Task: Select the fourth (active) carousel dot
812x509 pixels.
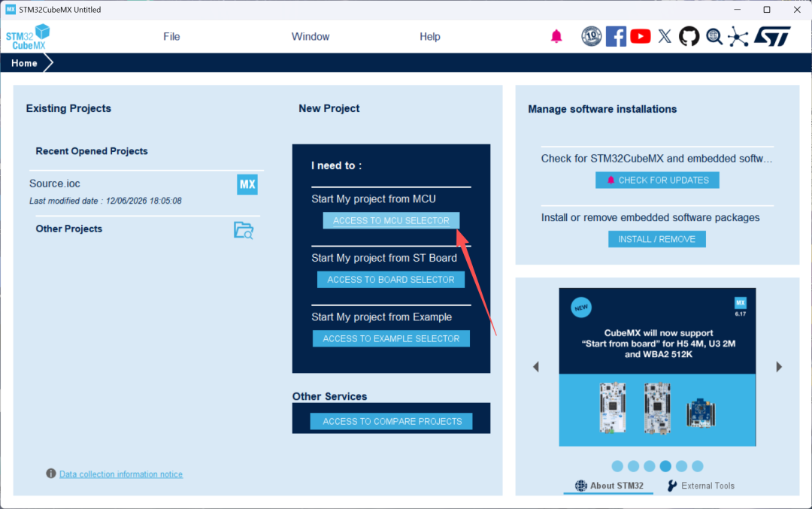Action: coord(665,466)
